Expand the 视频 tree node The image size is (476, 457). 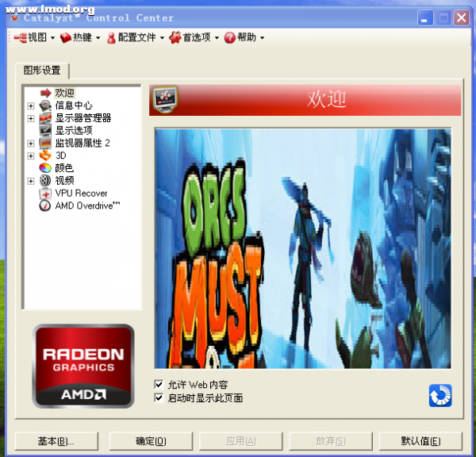(x=31, y=181)
